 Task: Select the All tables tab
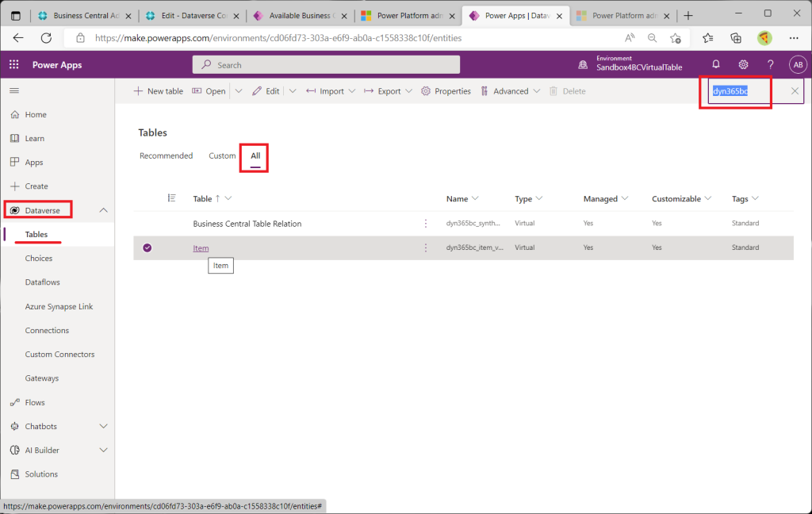pos(255,155)
